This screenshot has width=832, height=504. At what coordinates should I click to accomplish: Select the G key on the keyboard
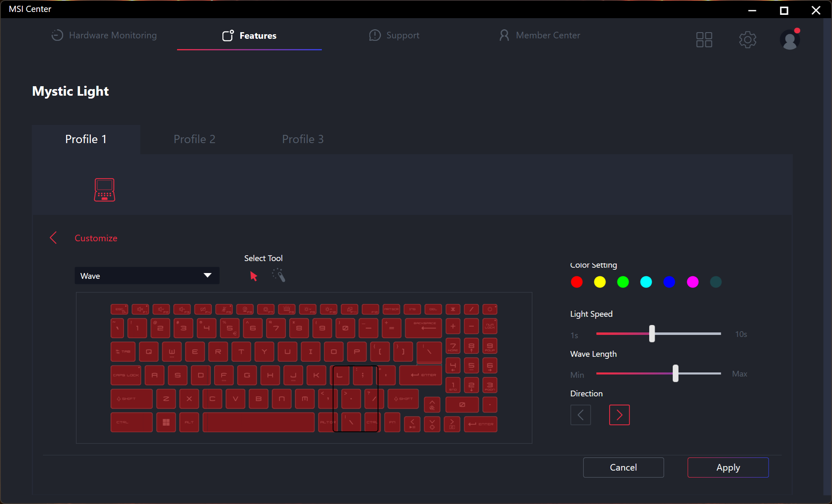(x=247, y=375)
